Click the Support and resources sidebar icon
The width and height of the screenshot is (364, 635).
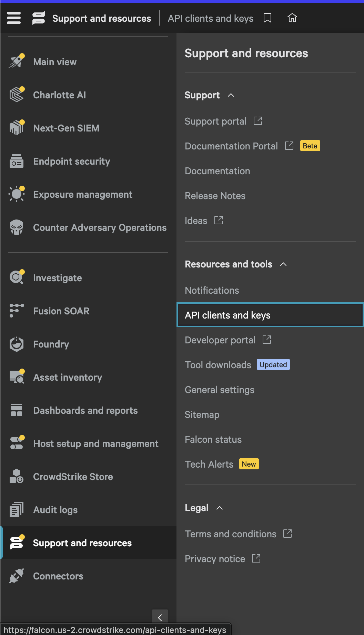click(17, 543)
